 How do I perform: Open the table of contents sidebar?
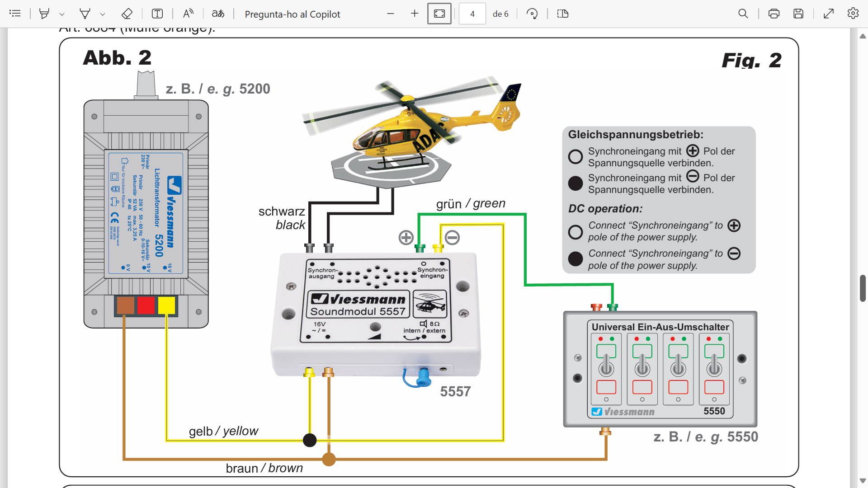pos(15,14)
